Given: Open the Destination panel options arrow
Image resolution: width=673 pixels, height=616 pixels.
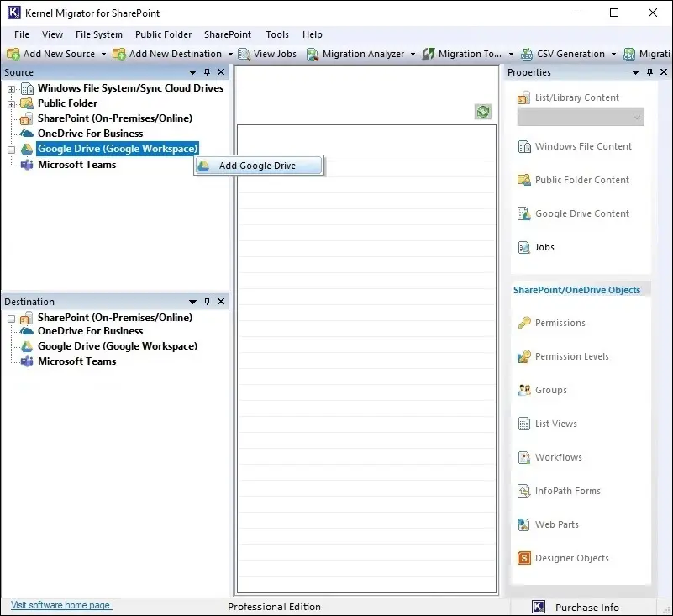Looking at the screenshot, I should 192,302.
